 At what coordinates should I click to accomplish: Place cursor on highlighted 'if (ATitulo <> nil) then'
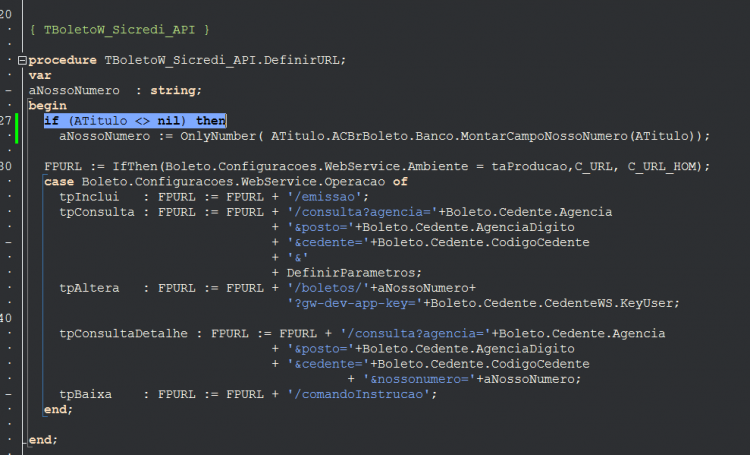[x=135, y=121]
